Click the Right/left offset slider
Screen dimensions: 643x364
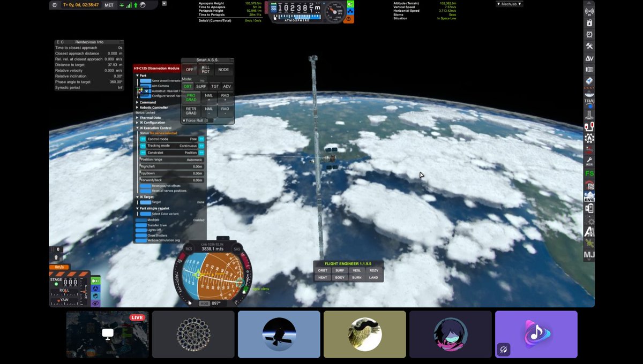pyautogui.click(x=171, y=166)
